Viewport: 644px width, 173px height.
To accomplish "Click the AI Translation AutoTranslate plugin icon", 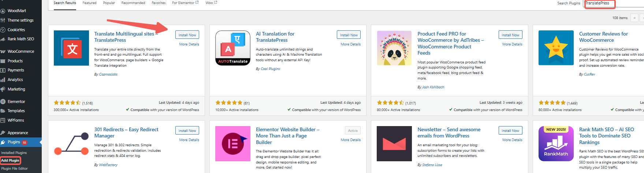I will [233, 48].
